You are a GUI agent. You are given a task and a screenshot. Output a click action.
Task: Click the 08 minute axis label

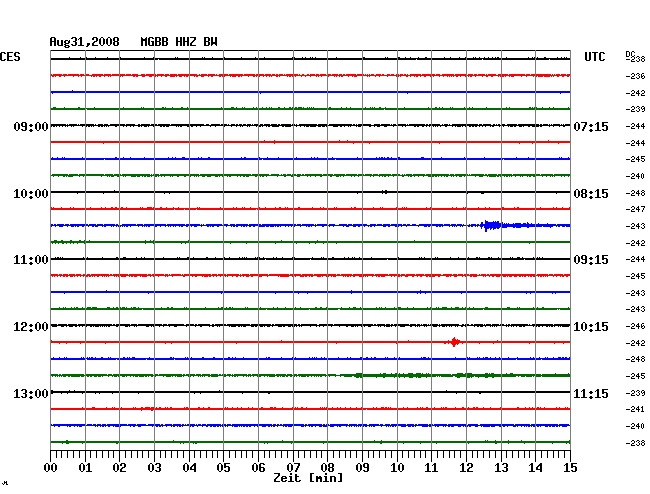(x=327, y=468)
